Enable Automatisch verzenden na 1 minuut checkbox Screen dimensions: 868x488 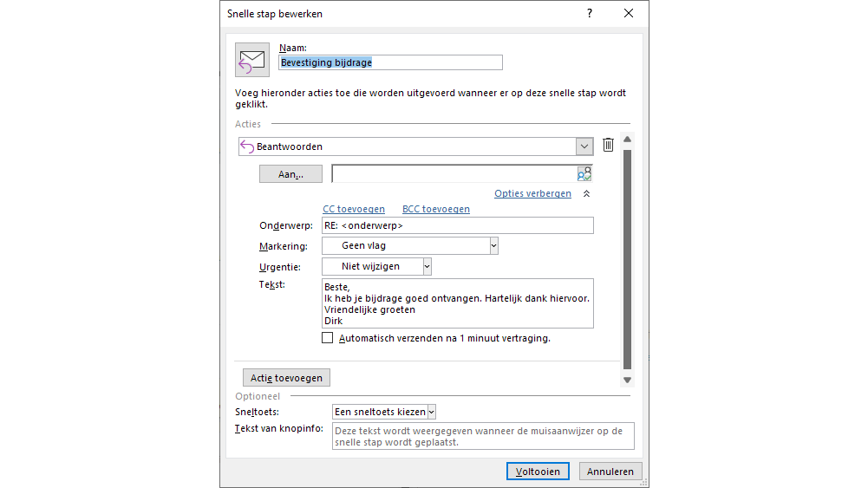(x=328, y=338)
